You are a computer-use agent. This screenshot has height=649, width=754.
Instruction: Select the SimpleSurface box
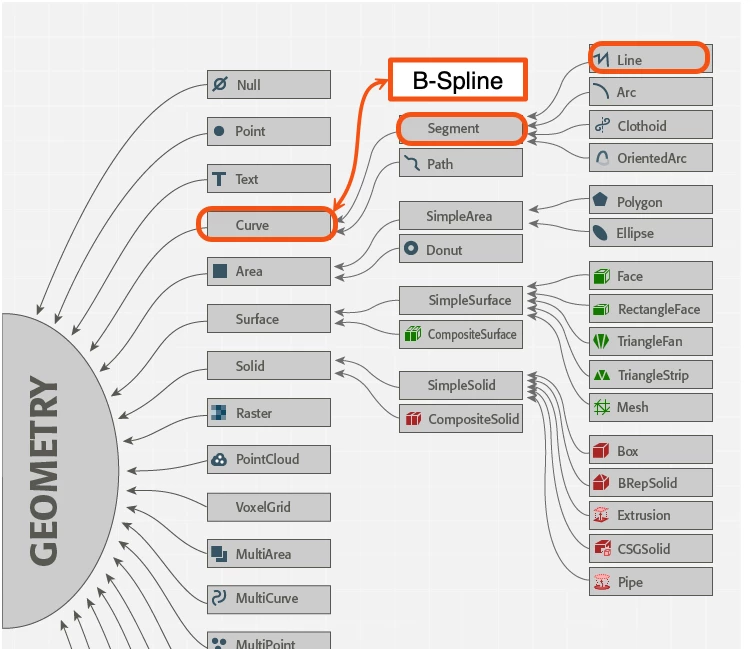[x=461, y=300]
